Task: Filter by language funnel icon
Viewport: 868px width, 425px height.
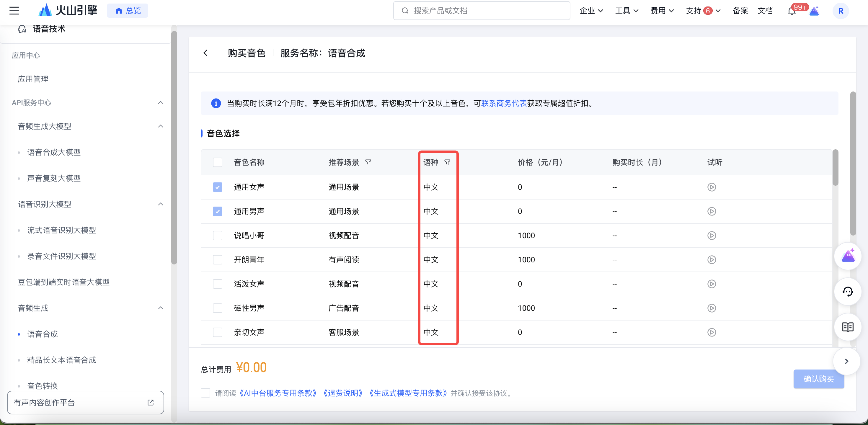Action: click(447, 162)
